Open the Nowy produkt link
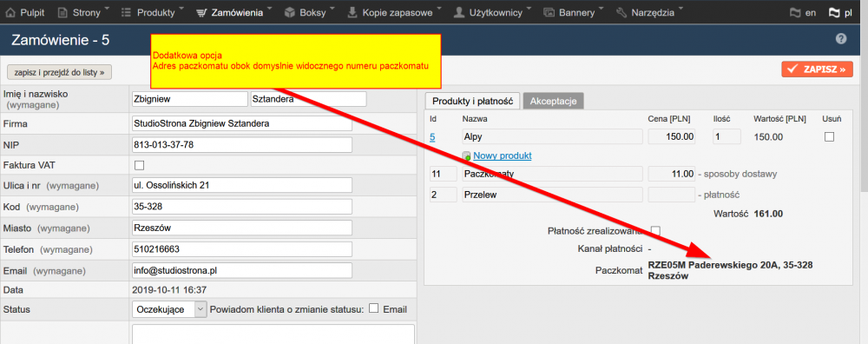Image resolution: width=868 pixels, height=344 pixels. tap(502, 156)
